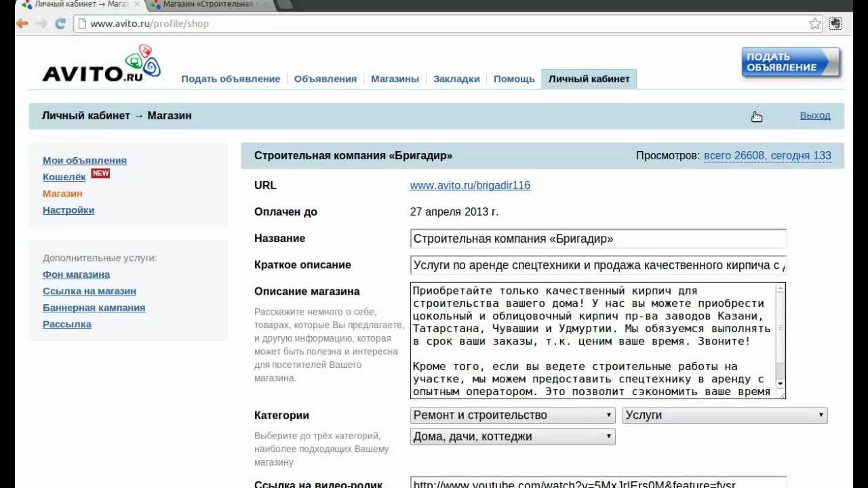Click the browser back arrow
Screen dimensions: 868x488
pos(22,24)
